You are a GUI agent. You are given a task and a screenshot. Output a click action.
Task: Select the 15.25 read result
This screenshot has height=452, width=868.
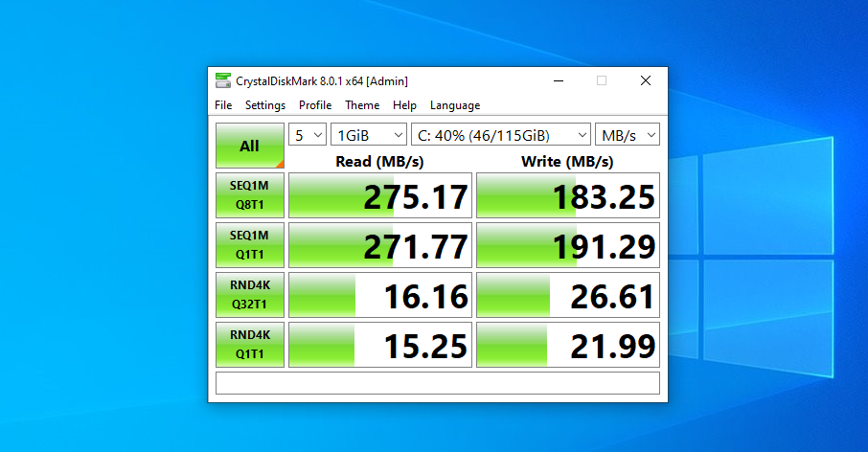pyautogui.click(x=380, y=345)
